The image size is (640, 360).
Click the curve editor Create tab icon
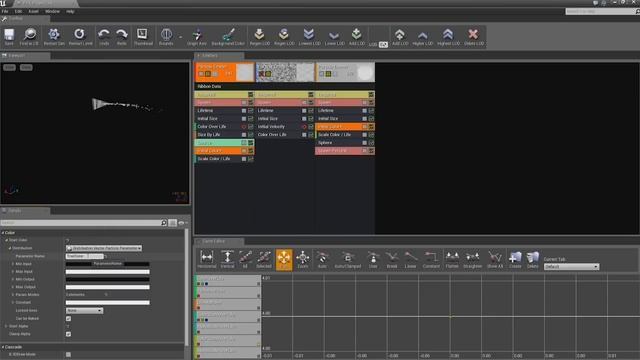click(515, 258)
